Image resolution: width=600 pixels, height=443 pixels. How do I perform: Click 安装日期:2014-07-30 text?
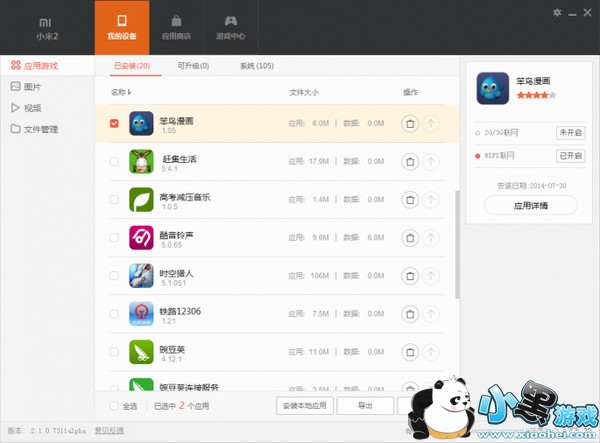pos(532,186)
